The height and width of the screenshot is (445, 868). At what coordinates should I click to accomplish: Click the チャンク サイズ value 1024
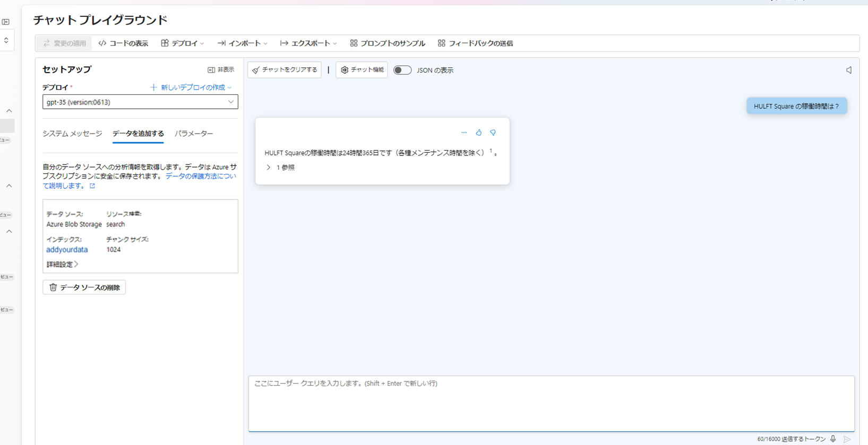tap(114, 250)
